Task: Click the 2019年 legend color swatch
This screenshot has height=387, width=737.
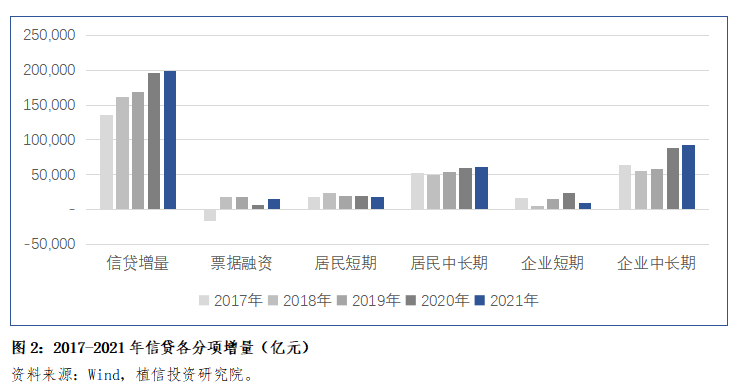Action: pyautogui.click(x=342, y=300)
